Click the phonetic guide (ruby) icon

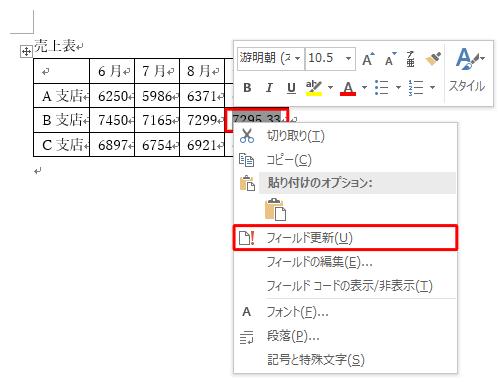pos(411,59)
